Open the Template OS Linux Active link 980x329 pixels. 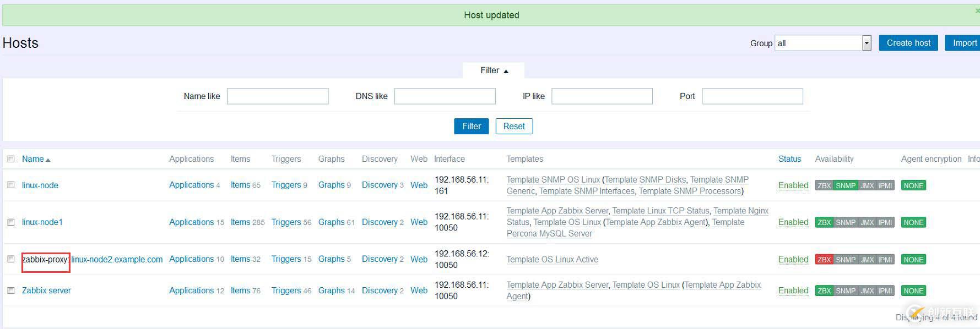pyautogui.click(x=552, y=260)
